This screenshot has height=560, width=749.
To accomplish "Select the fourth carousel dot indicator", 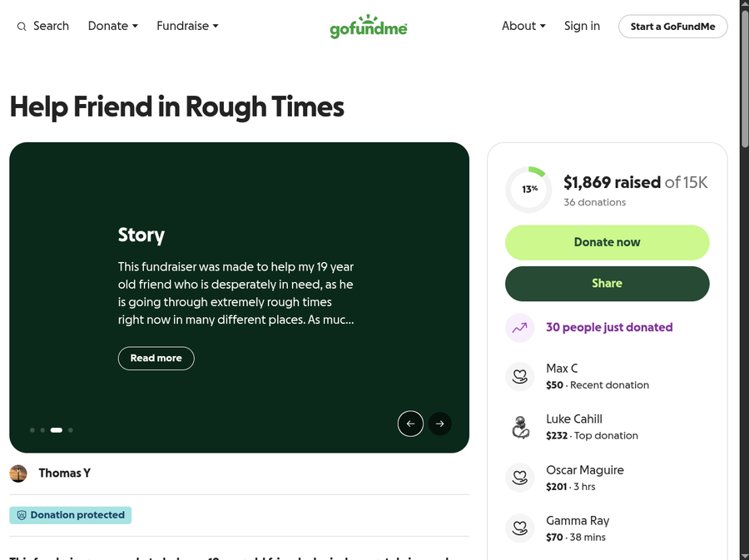I will pyautogui.click(x=71, y=430).
